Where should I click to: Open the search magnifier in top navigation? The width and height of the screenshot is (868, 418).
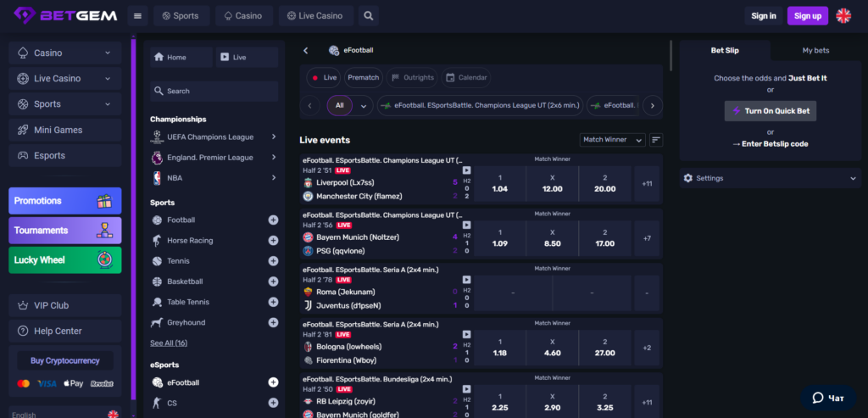(368, 15)
